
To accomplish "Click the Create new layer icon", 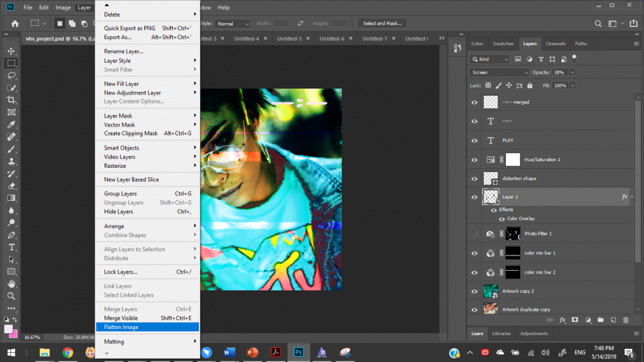I will pos(613,320).
